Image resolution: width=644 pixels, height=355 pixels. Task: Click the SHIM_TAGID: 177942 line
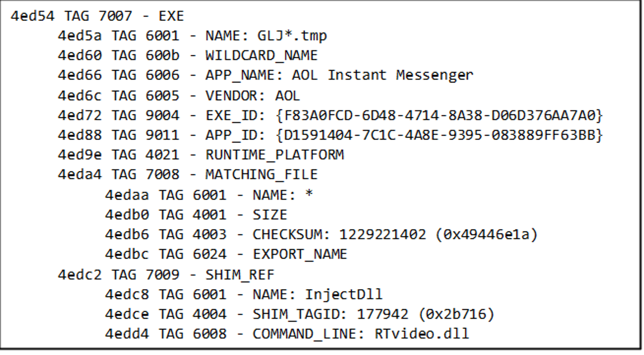click(300, 314)
